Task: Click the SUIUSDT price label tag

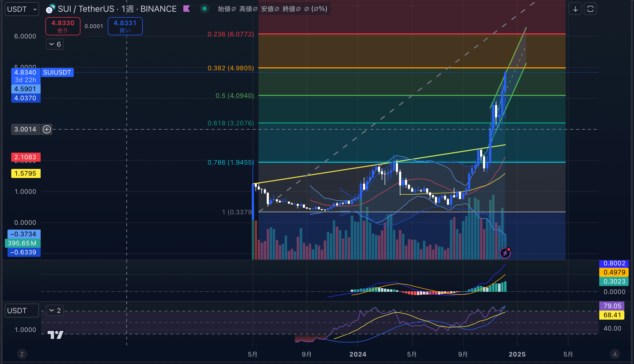Action: pos(57,72)
